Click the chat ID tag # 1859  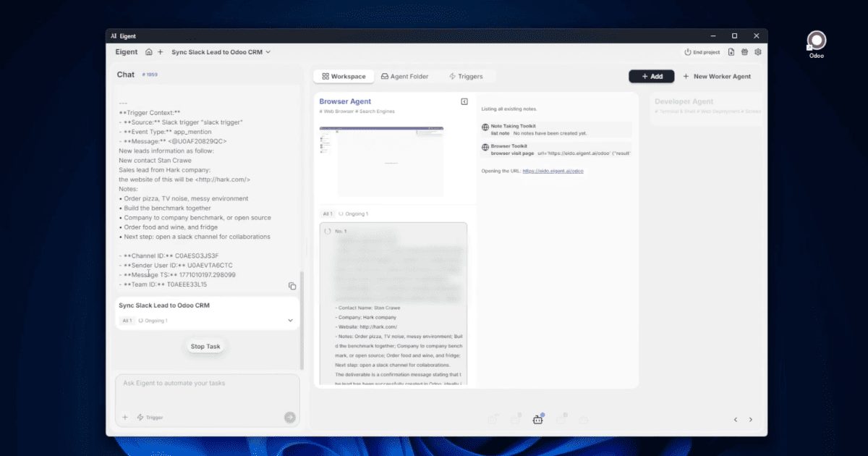click(150, 75)
